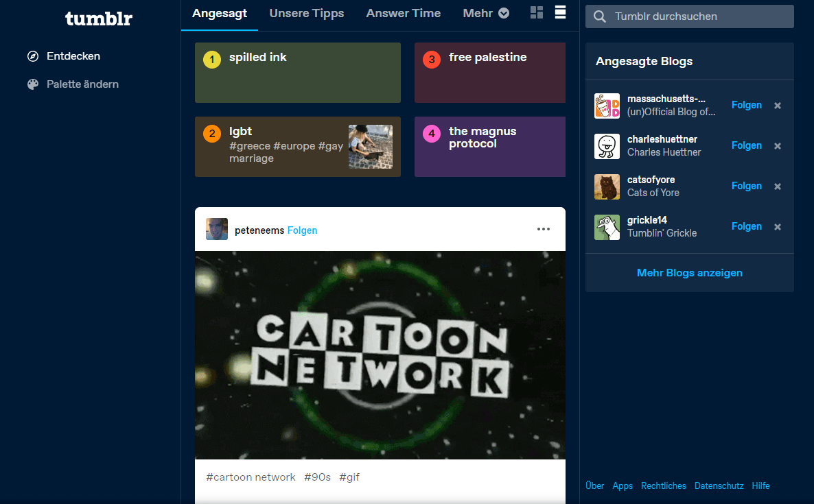The image size is (814, 504).
Task: Open trending topic free palestine
Action: [489, 73]
